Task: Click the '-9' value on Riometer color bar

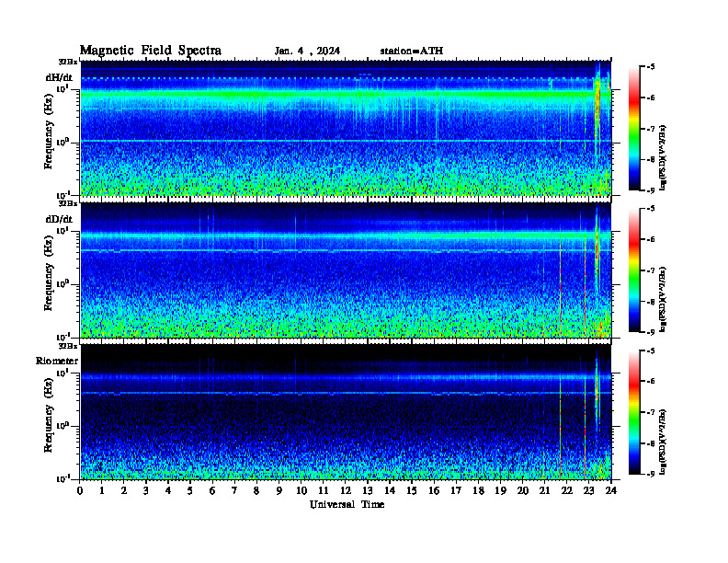Action: (x=651, y=474)
